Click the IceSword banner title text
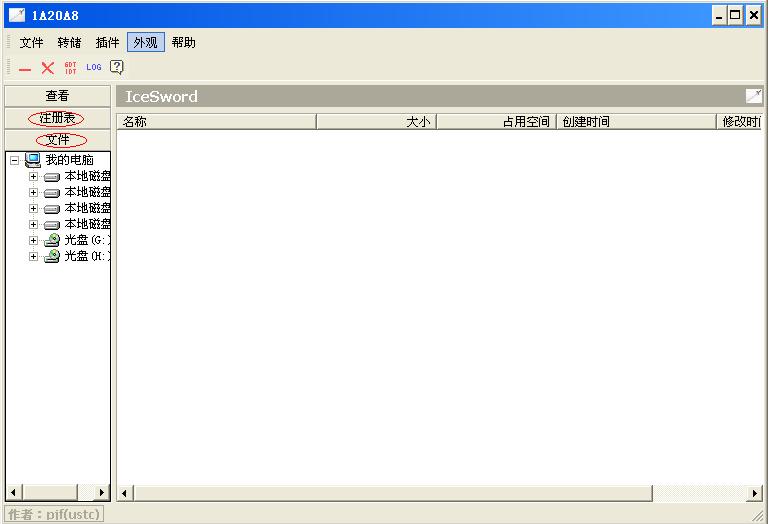The height and width of the screenshot is (524, 768). coord(161,96)
